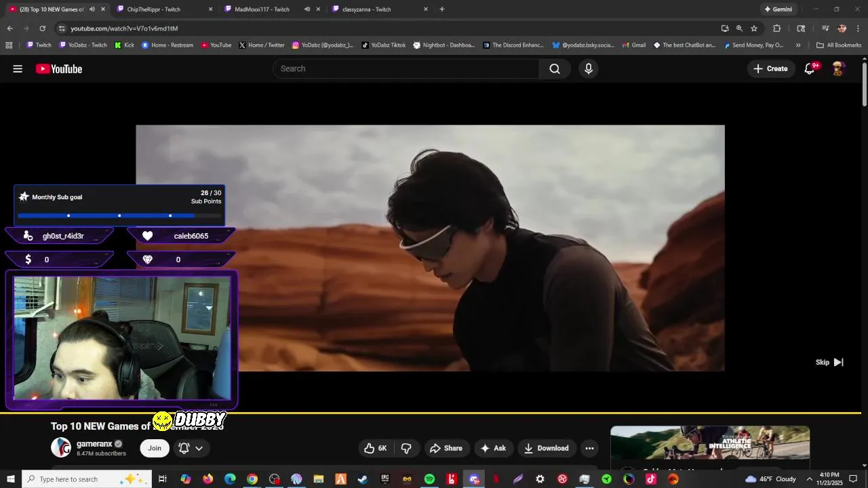Launch Steam from the taskbar
This screenshot has width=868, height=488.
(363, 479)
